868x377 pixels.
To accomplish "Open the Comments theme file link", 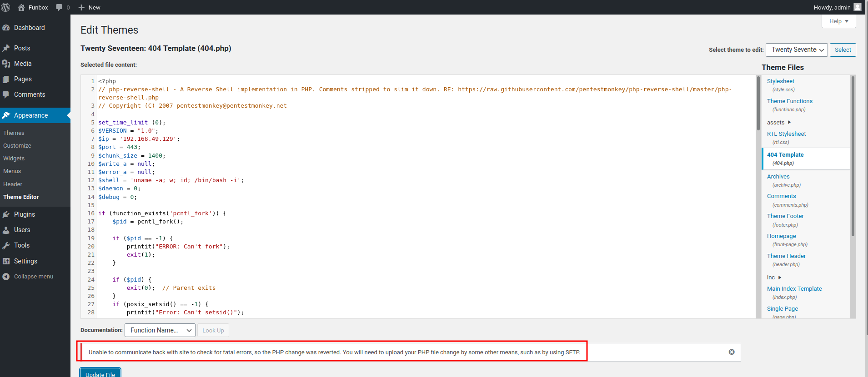I will click(782, 196).
